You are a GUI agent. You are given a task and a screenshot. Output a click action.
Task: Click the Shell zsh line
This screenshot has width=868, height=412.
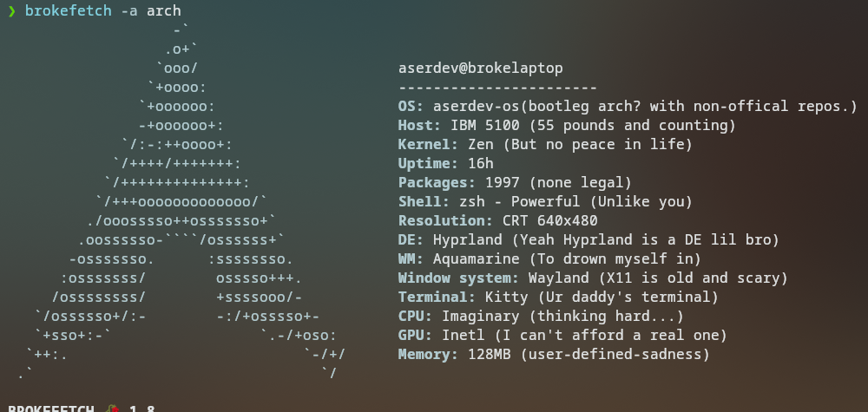pyautogui.click(x=545, y=202)
